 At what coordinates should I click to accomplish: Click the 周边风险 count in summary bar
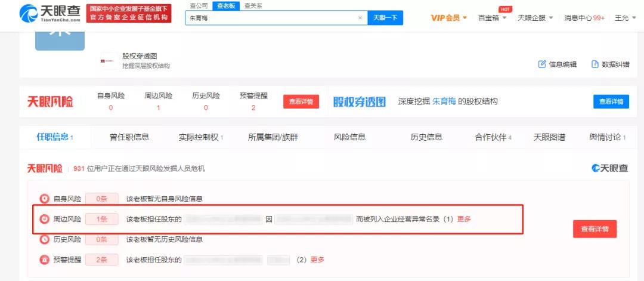pyautogui.click(x=158, y=107)
